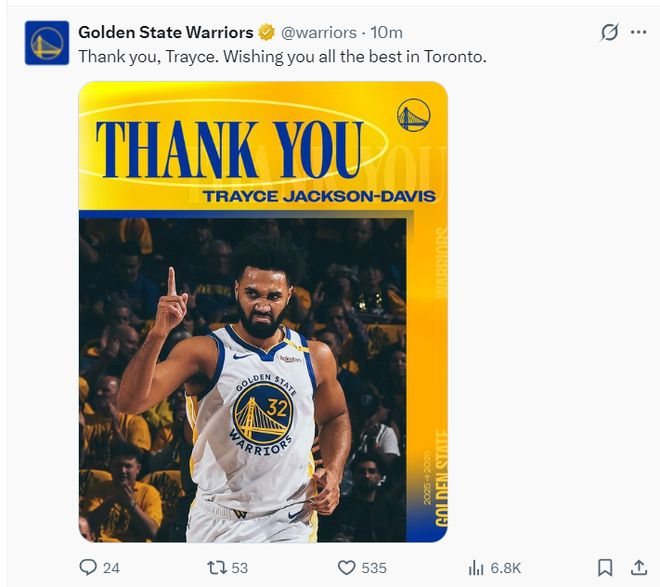Screen dimensions: 660x587
Task: Open Grok actions icon for this post
Action: (609, 32)
